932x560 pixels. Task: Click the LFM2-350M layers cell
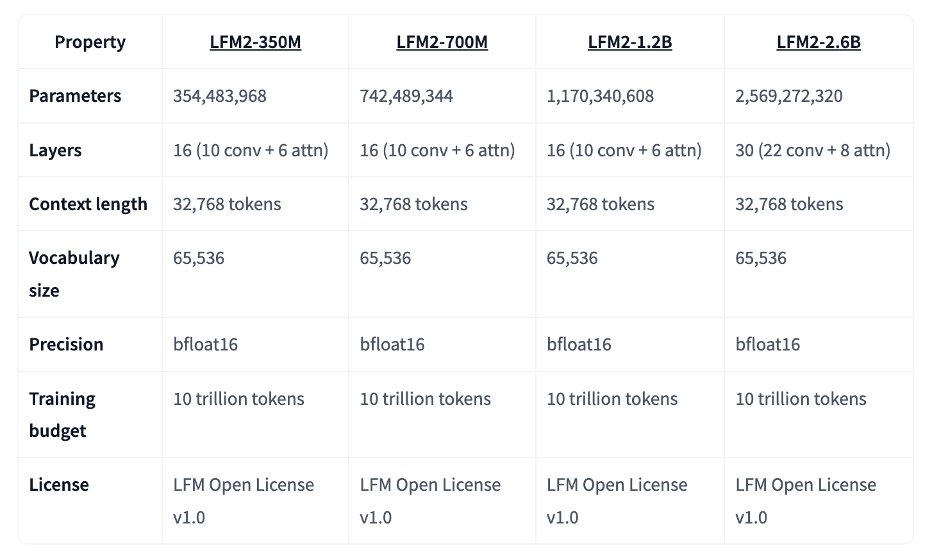251,151
